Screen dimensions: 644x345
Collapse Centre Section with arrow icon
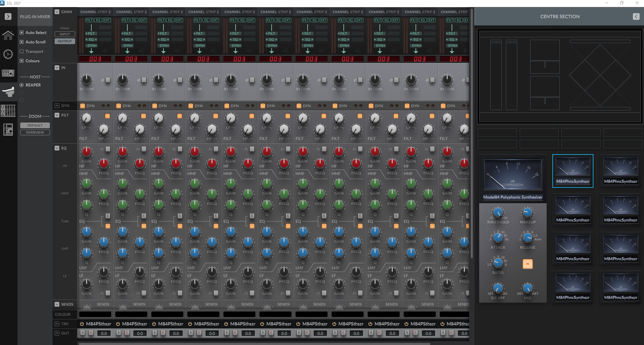(636, 16)
